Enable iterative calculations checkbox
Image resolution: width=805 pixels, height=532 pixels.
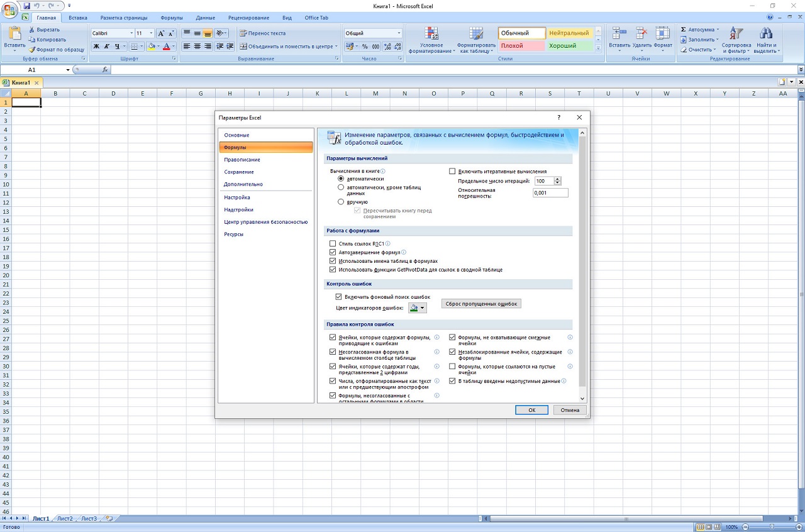coord(452,171)
